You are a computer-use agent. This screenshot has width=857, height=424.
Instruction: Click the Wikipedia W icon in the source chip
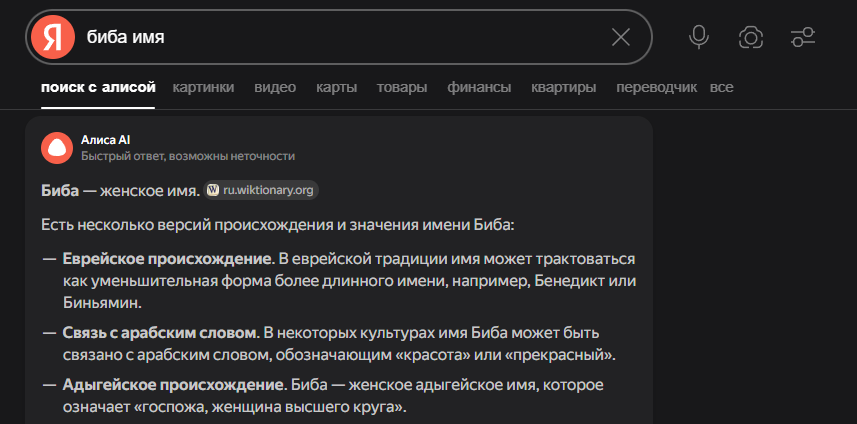(213, 190)
